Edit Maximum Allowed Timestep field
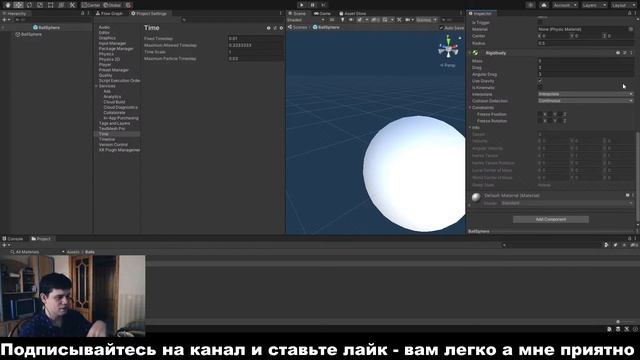The width and height of the screenshot is (640, 360). (255, 45)
